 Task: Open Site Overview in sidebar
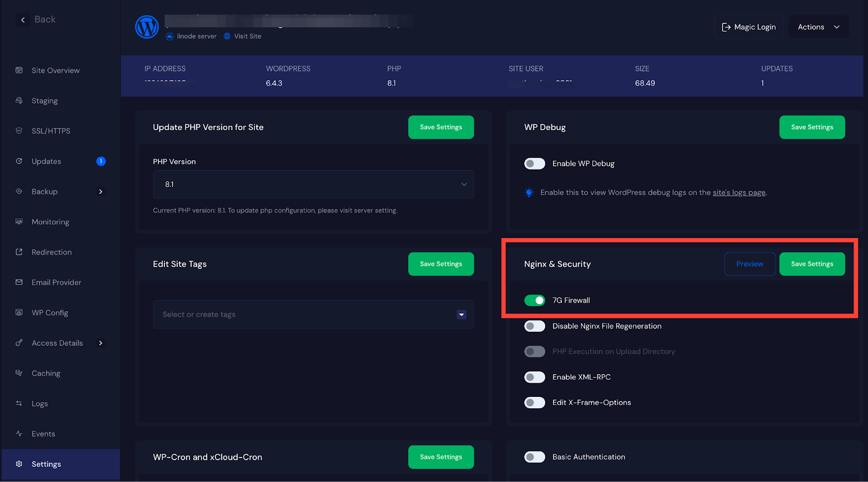point(55,70)
